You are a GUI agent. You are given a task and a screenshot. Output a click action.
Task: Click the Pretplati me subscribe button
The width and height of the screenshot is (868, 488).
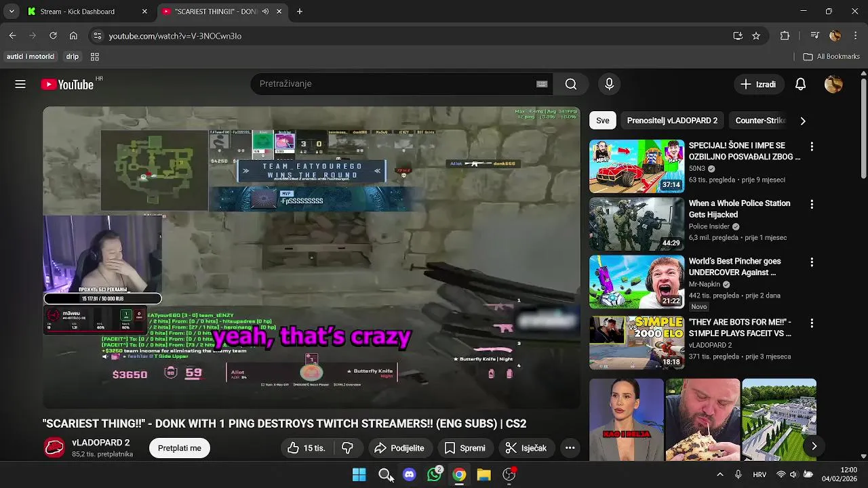pyautogui.click(x=180, y=448)
